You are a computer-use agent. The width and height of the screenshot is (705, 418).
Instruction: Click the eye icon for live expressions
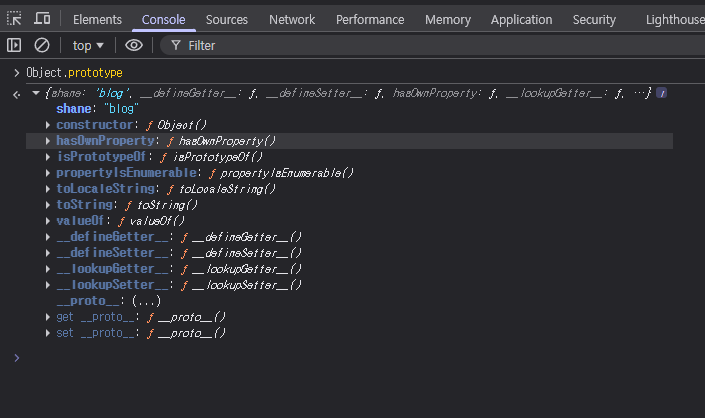click(x=134, y=45)
